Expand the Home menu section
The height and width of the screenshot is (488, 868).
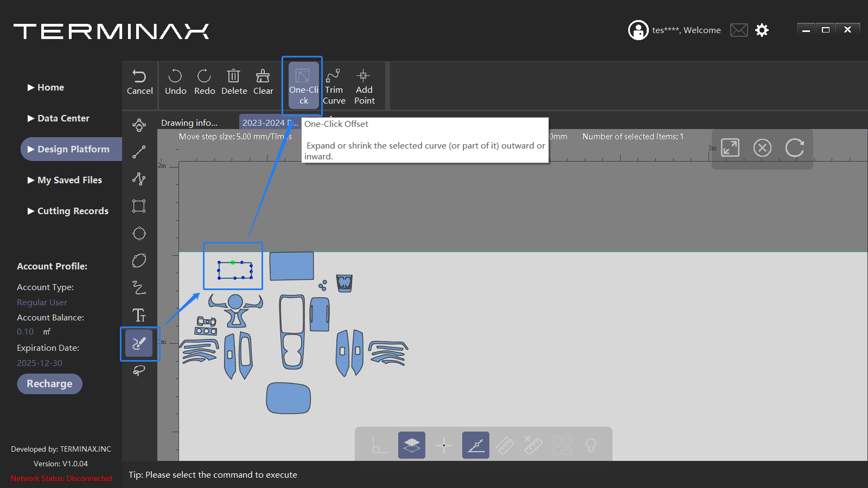point(50,87)
